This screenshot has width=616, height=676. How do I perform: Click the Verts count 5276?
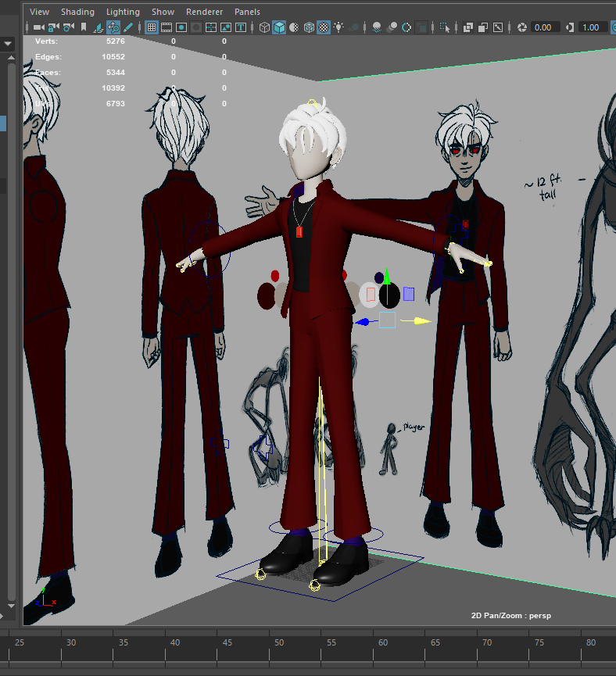(x=116, y=41)
